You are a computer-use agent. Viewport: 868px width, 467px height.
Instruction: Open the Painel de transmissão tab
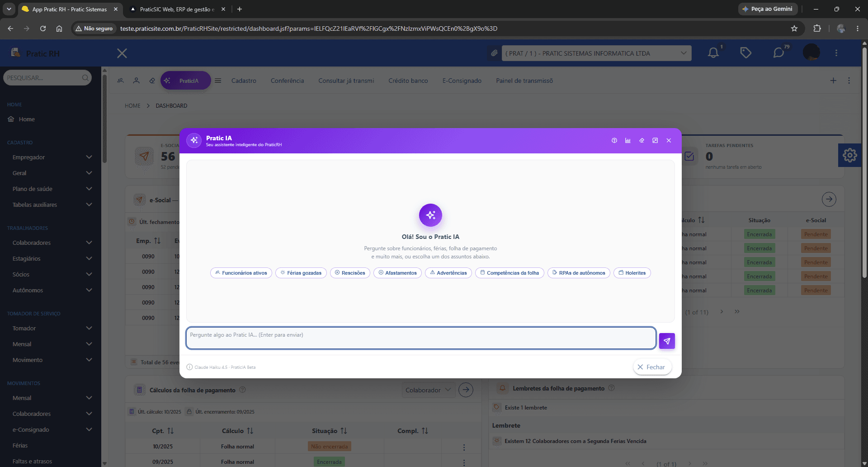[x=524, y=81]
